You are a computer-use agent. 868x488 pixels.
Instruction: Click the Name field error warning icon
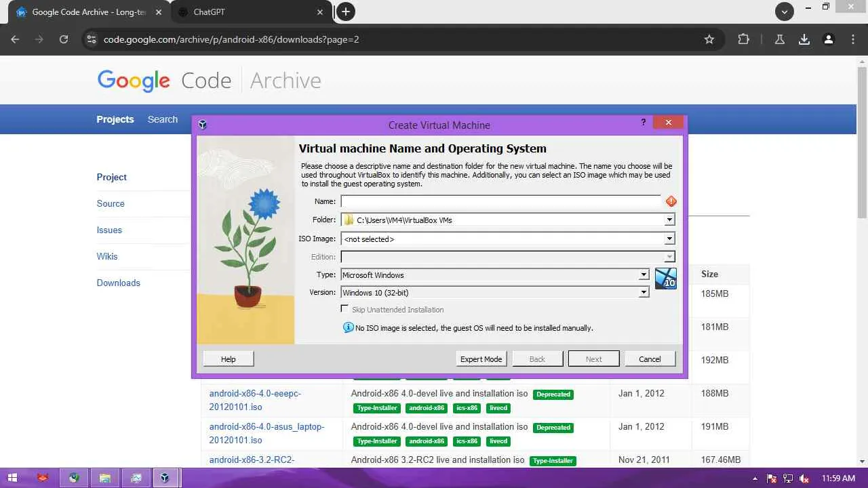[671, 201]
